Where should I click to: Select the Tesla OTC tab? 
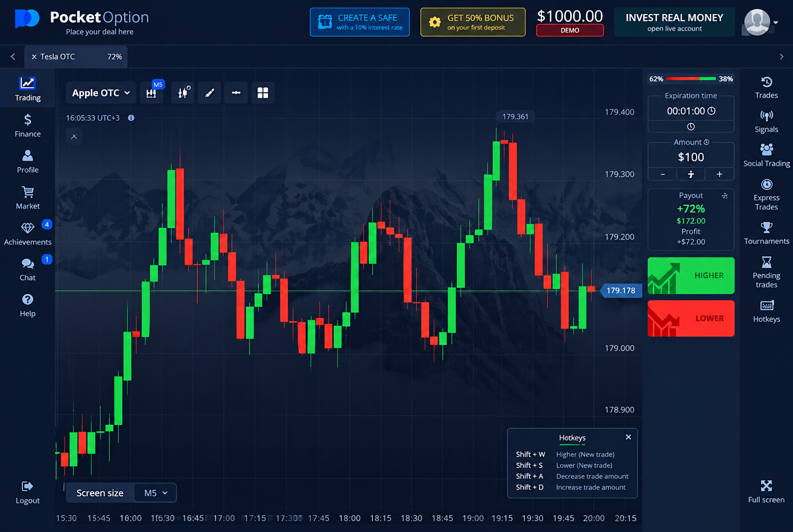tap(76, 56)
